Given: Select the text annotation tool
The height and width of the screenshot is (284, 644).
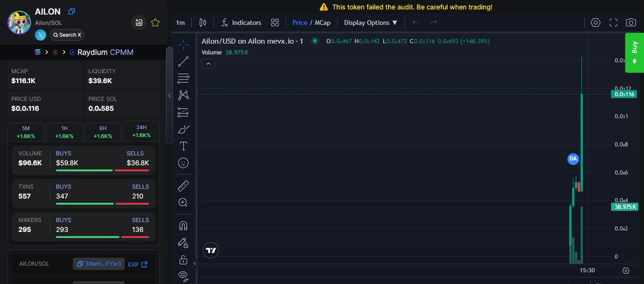Looking at the screenshot, I should [183, 146].
